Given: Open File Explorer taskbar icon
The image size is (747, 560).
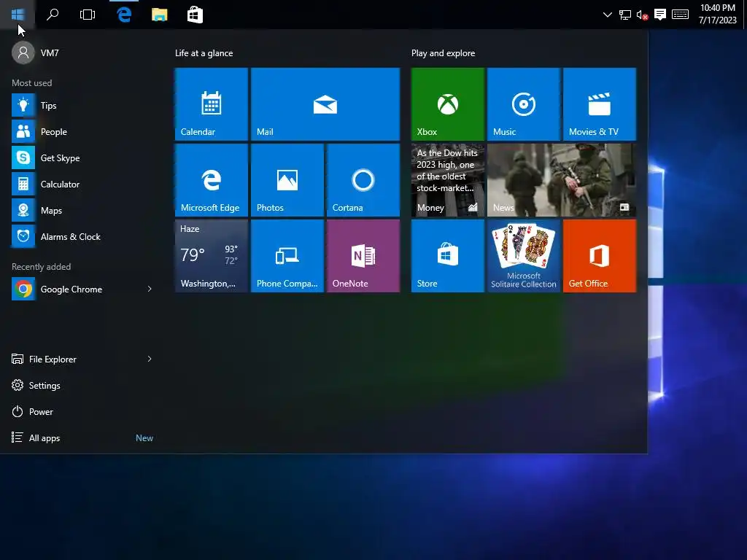Looking at the screenshot, I should point(160,15).
